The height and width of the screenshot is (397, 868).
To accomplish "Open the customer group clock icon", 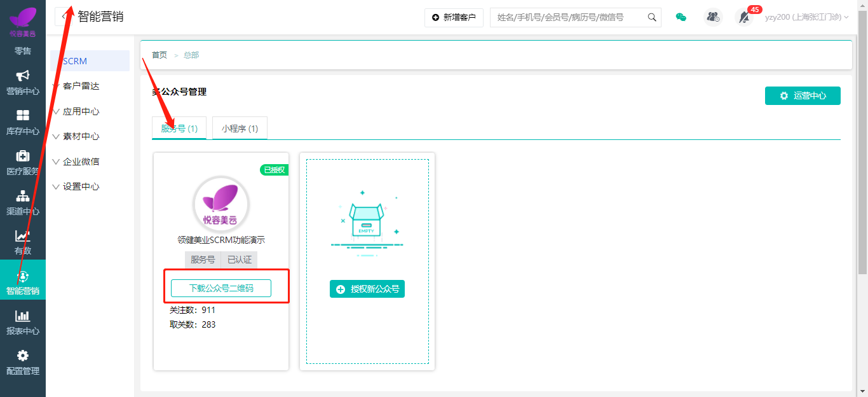I will (x=714, y=17).
